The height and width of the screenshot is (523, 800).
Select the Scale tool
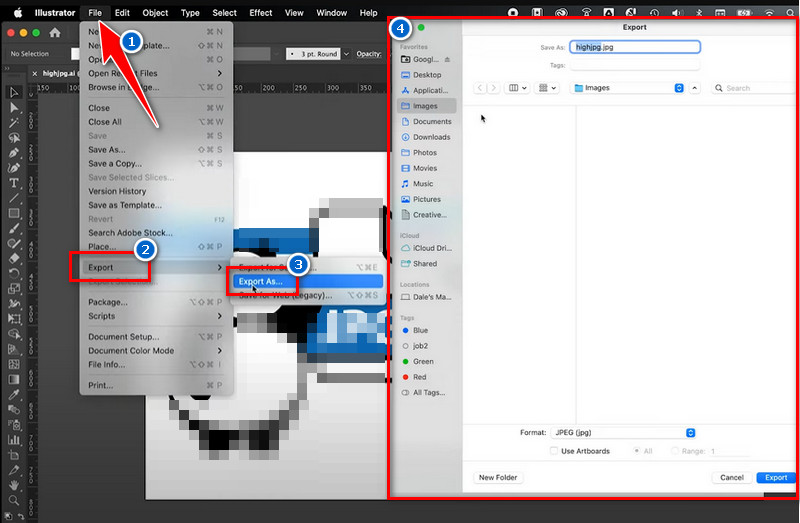coord(14,289)
